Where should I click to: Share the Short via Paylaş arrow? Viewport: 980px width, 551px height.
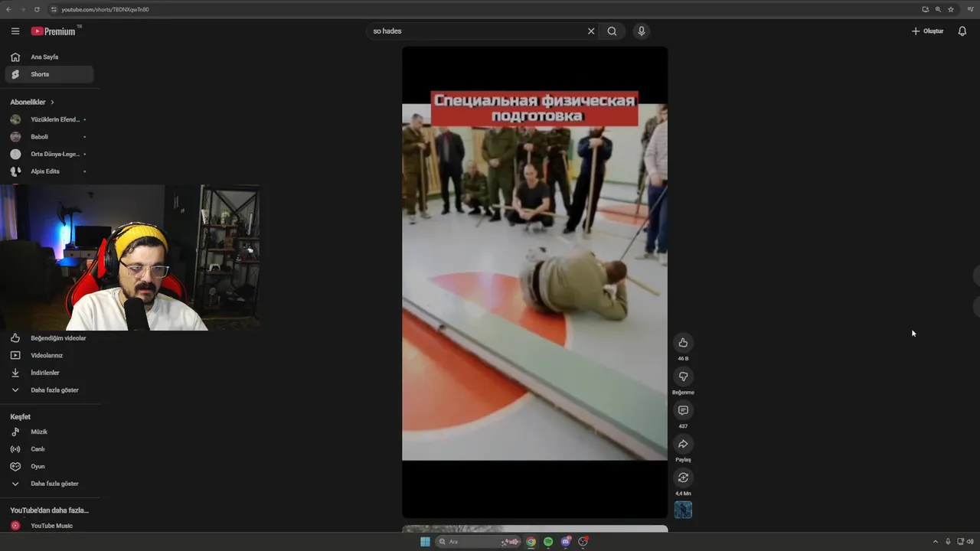click(x=683, y=444)
